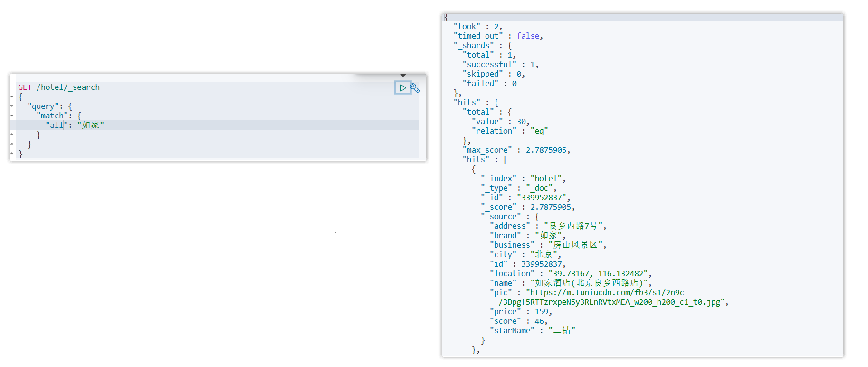The width and height of the screenshot is (868, 367).
Task: Click the "_score" : 2.7875905 line
Action: (528, 207)
